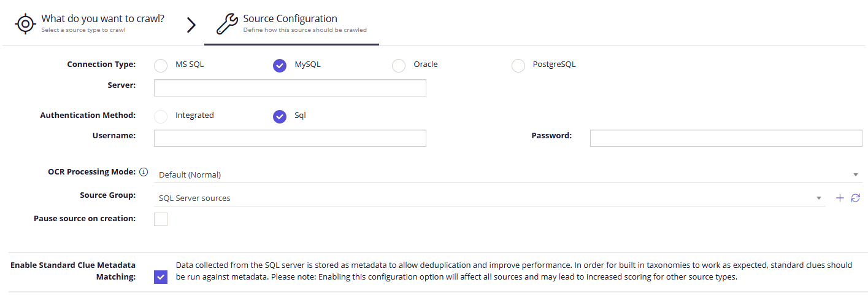Screen dimensions: 868x298
Task: Choose the Sql authentication method
Action: coord(280,117)
